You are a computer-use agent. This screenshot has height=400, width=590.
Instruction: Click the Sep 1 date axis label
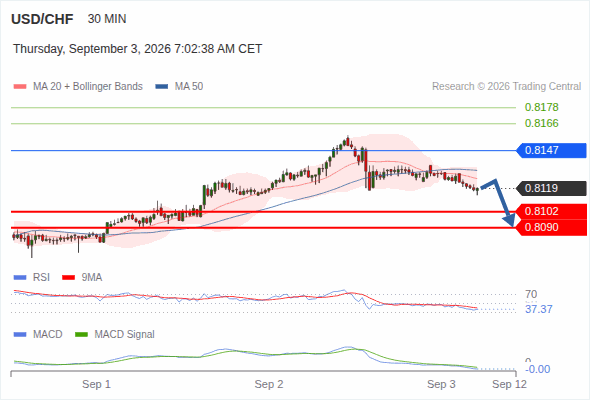point(96,385)
